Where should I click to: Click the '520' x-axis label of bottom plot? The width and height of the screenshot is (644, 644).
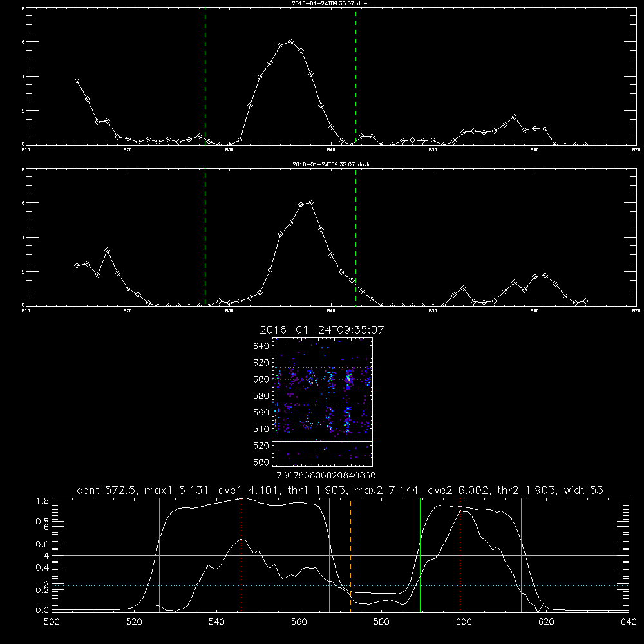(134, 622)
